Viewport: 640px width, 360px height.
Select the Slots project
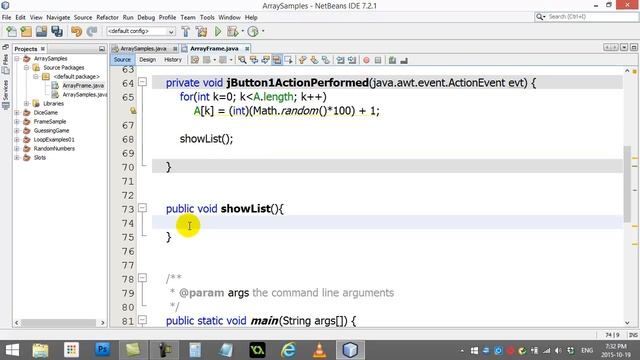[x=40, y=158]
